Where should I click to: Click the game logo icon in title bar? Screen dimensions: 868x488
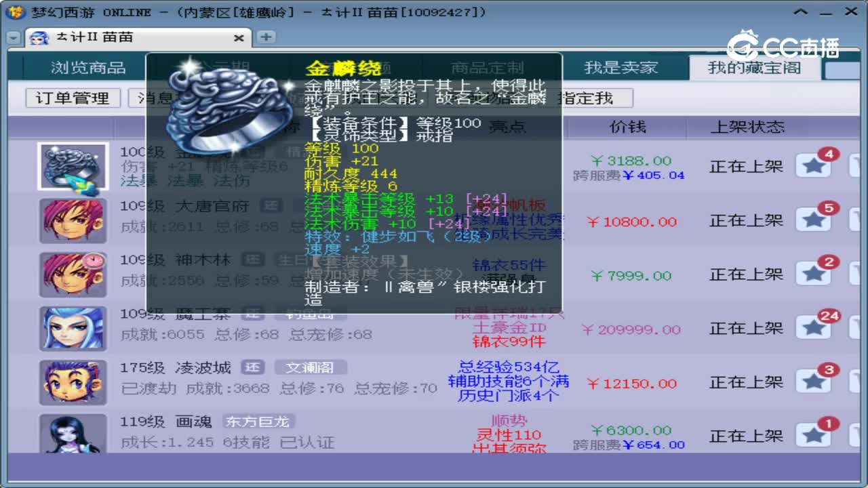[x=17, y=12]
